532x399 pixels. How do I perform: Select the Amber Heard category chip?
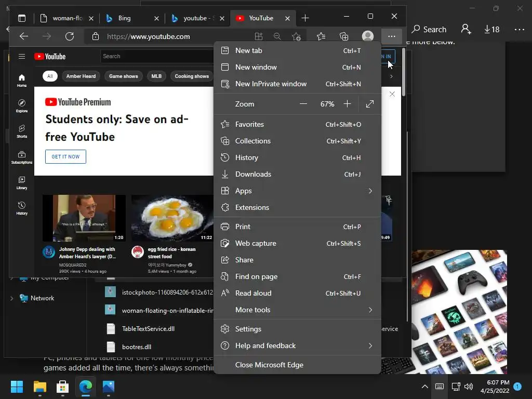point(81,76)
